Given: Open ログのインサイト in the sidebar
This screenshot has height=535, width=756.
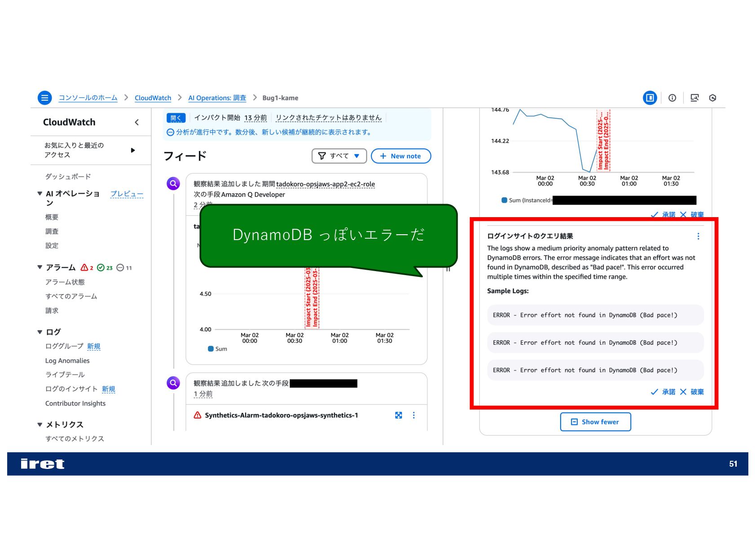Looking at the screenshot, I should click(71, 389).
